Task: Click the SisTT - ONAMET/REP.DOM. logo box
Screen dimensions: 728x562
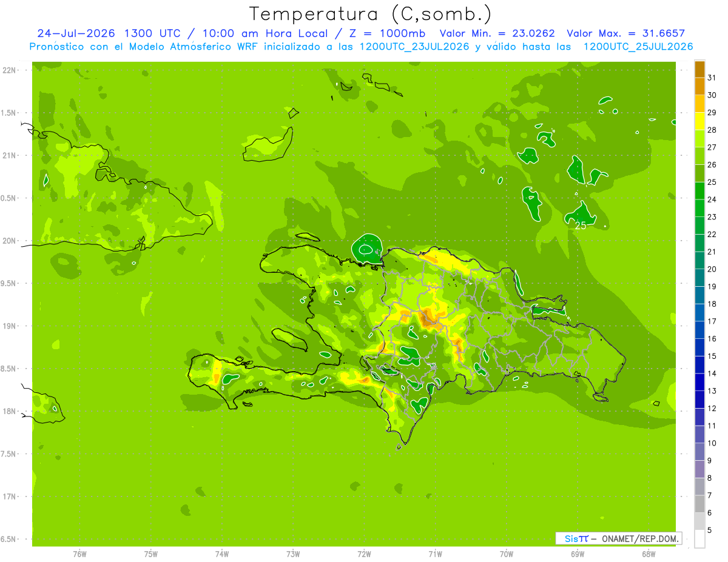Action: [618, 538]
